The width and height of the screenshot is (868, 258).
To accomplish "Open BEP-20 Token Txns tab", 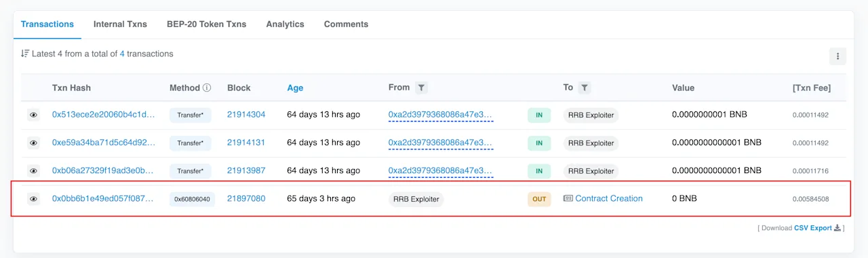I will (x=207, y=24).
